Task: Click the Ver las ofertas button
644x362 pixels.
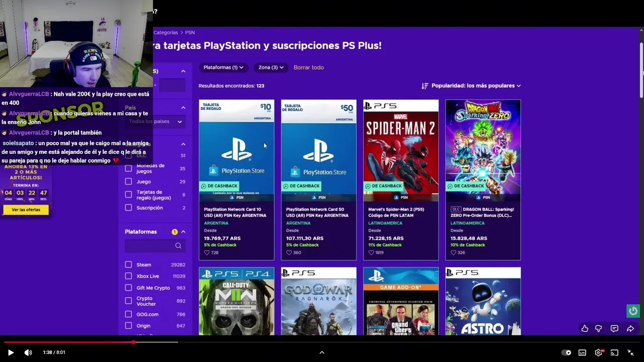Action: pos(26,210)
